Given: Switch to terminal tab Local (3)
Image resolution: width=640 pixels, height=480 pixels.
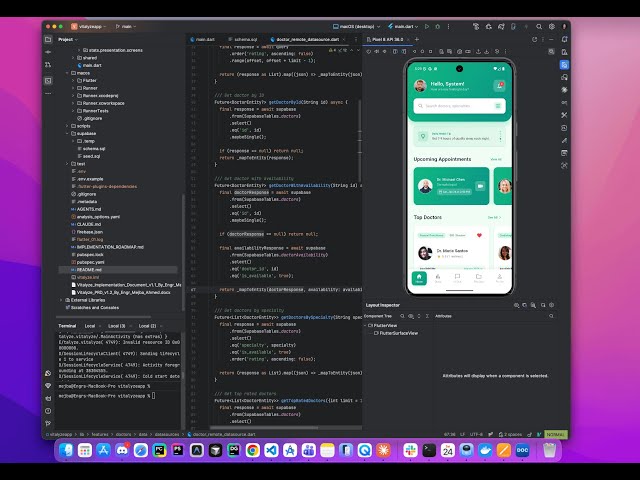Looking at the screenshot, I should tap(117, 326).
